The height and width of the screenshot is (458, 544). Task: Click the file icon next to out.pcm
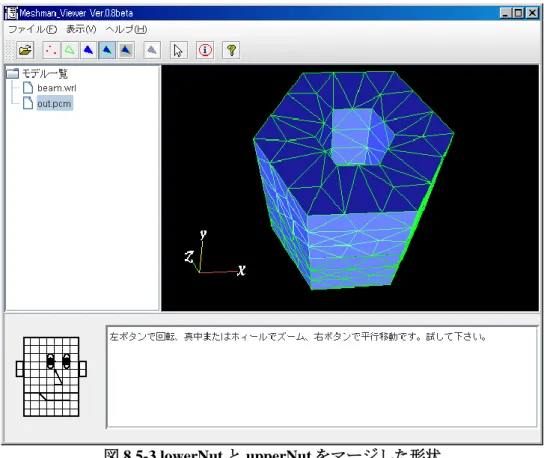(x=28, y=103)
